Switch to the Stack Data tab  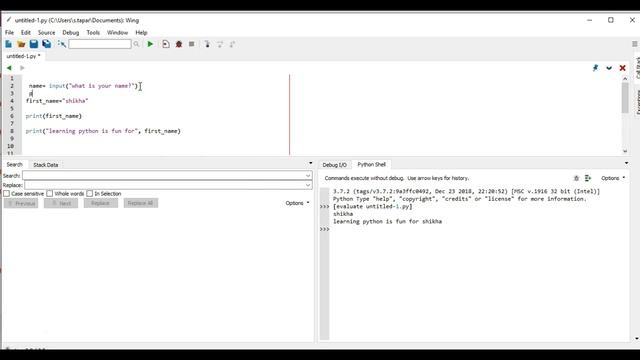[46, 165]
